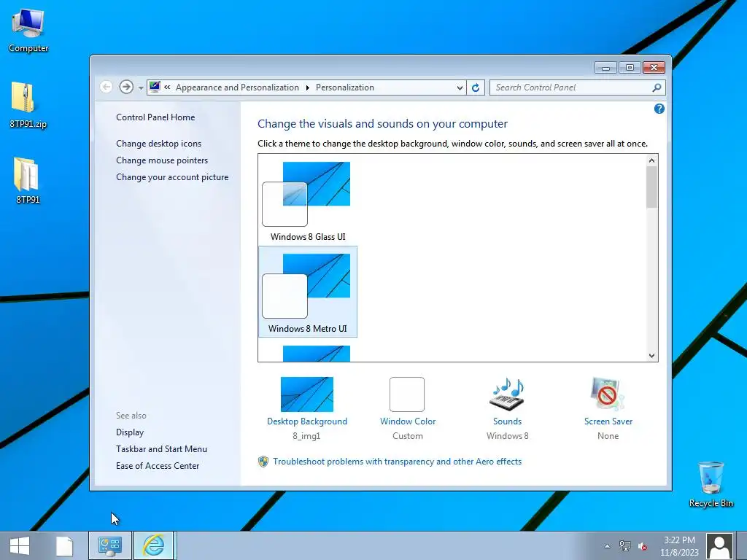The width and height of the screenshot is (747, 560).
Task: Open the address bar history dropdown
Action: click(x=460, y=87)
